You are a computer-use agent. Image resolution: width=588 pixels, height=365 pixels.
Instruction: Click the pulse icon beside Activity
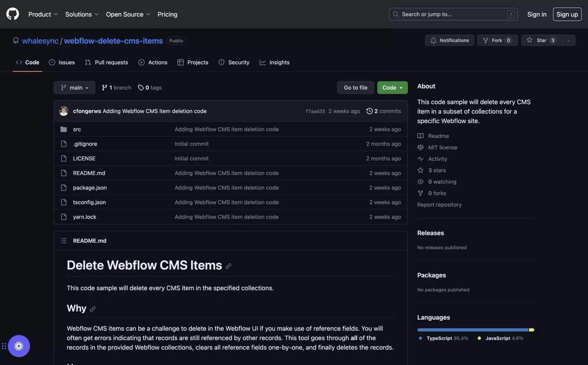(420, 159)
